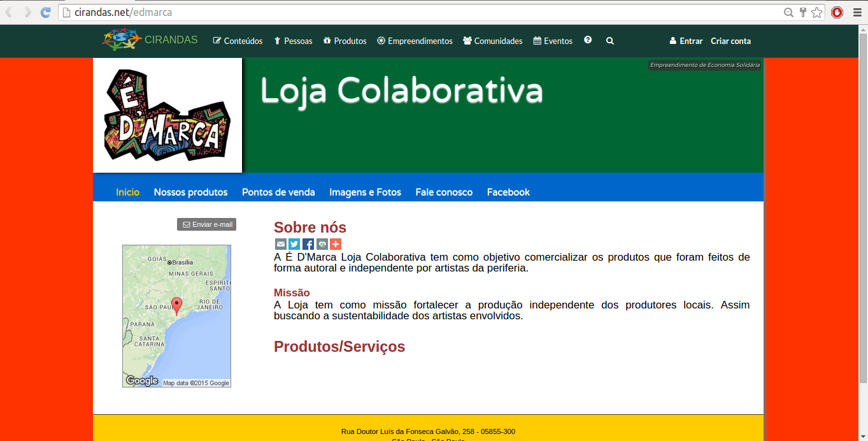Open the Produtos menu

click(345, 41)
